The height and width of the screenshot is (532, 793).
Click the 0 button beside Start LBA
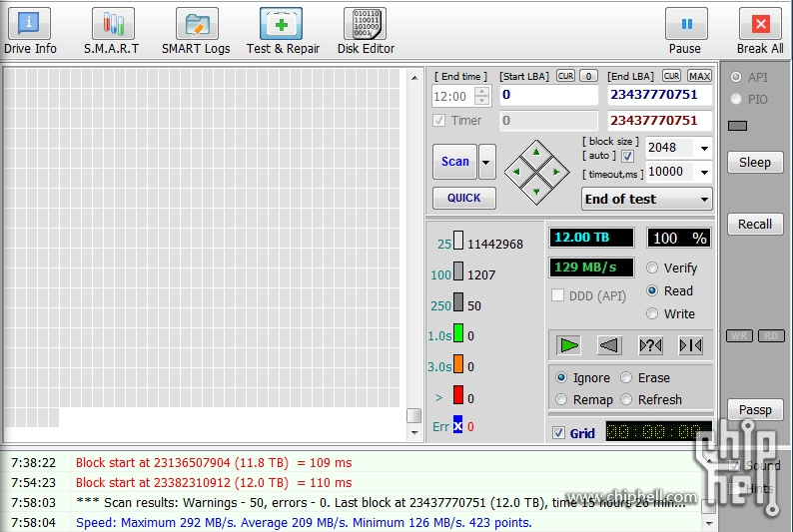click(588, 76)
